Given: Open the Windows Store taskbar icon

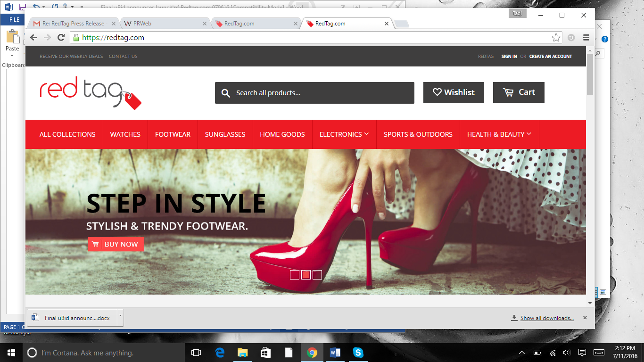Looking at the screenshot, I should [266, 353].
